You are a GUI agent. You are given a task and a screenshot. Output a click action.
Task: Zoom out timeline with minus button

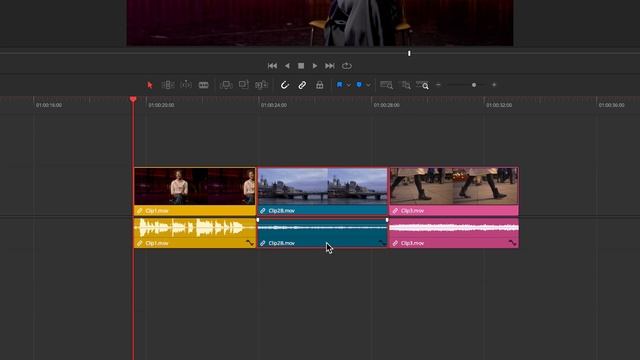(438, 85)
